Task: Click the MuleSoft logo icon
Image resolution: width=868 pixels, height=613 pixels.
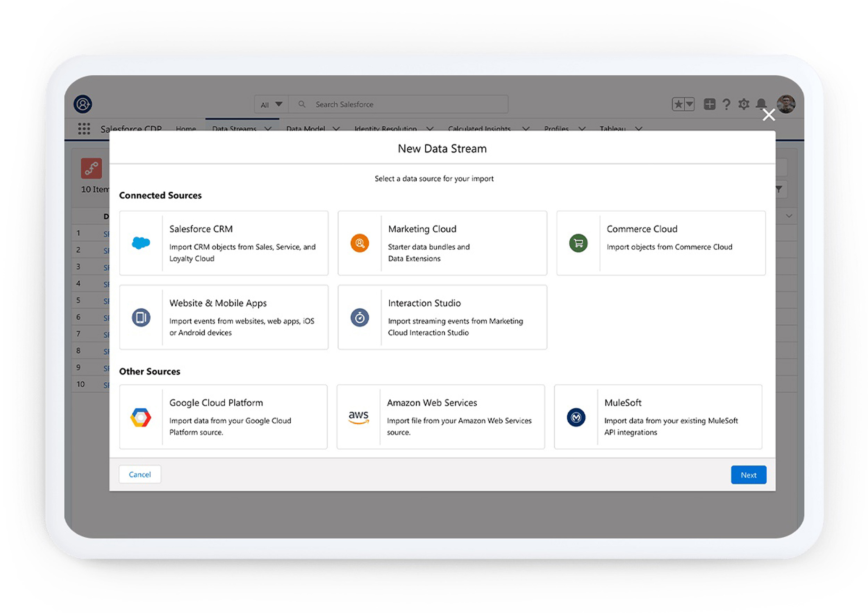Action: click(576, 417)
